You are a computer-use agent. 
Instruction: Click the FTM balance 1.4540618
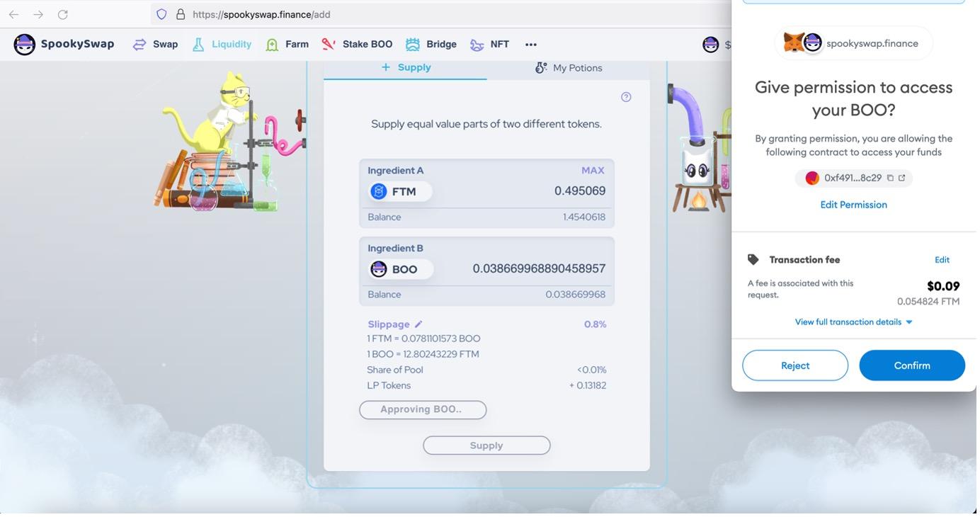584,217
